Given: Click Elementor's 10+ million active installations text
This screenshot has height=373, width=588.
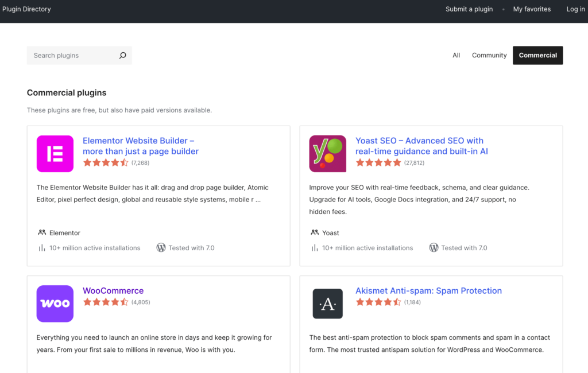Looking at the screenshot, I should click(95, 248).
